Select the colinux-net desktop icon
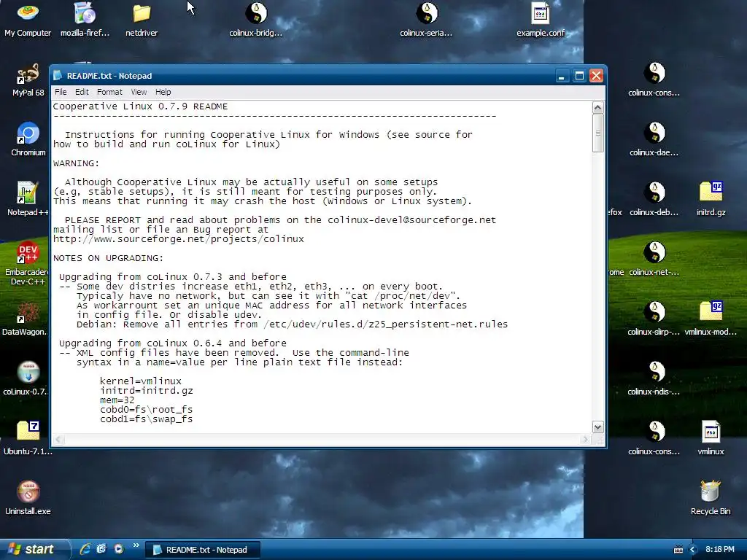 (x=654, y=259)
